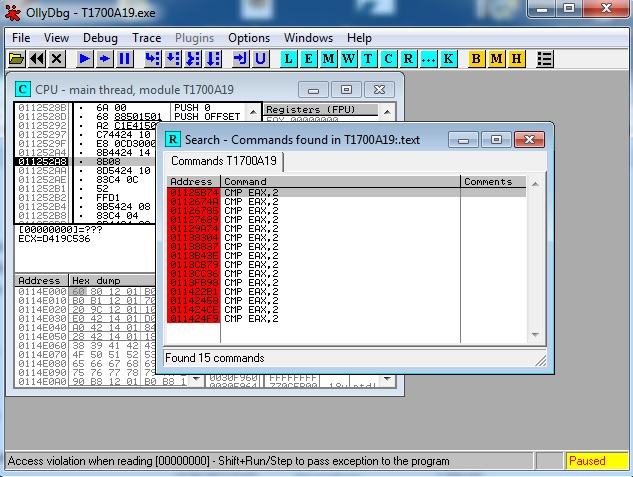Click the ECX=D419C536 info line
This screenshot has width=633, height=477.
coord(54,238)
